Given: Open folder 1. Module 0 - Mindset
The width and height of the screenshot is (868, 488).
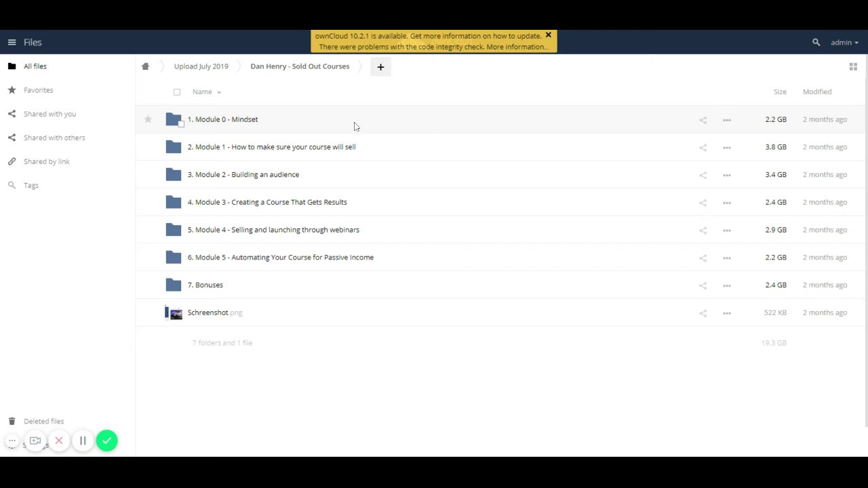Looking at the screenshot, I should coord(222,119).
